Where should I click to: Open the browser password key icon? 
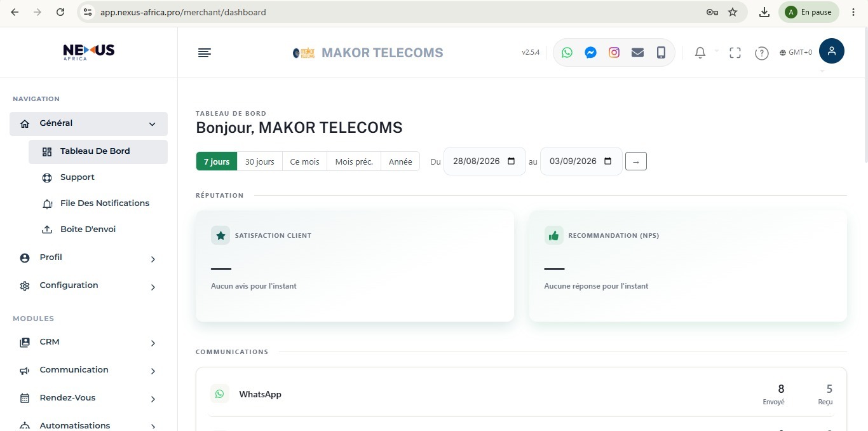pyautogui.click(x=712, y=12)
